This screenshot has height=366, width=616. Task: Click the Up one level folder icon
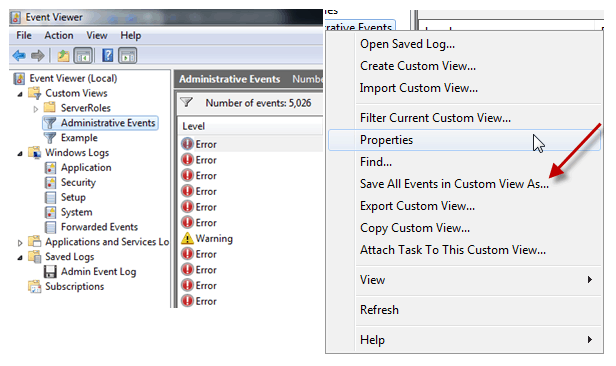coord(63,56)
